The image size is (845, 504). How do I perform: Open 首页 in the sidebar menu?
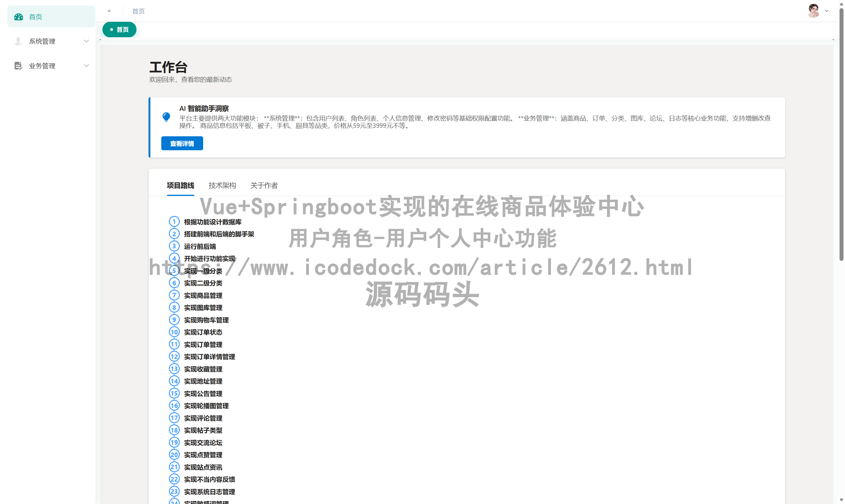tap(36, 17)
